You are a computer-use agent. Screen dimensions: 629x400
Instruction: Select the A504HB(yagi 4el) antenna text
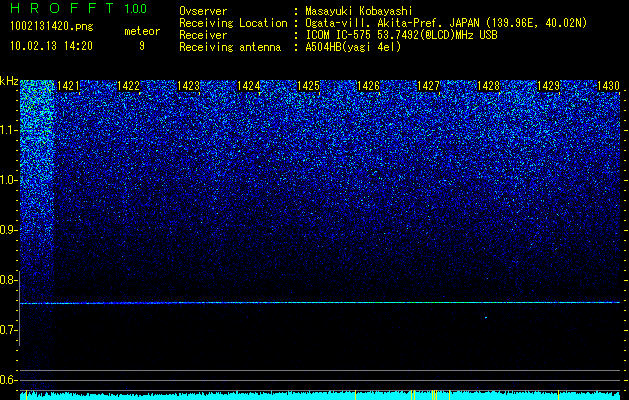click(x=353, y=47)
